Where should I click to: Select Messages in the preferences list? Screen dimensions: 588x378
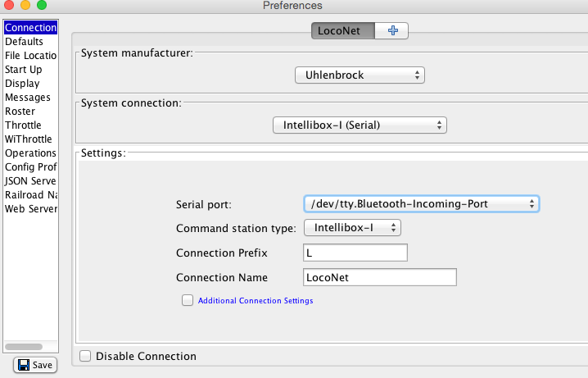(27, 98)
